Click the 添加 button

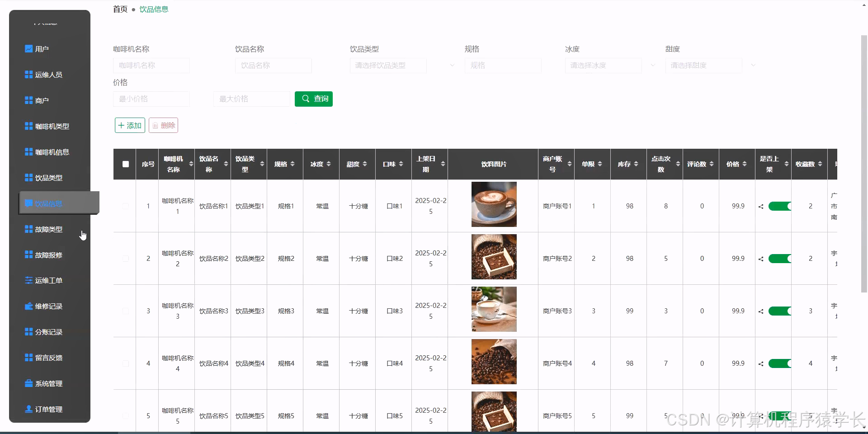(x=130, y=125)
